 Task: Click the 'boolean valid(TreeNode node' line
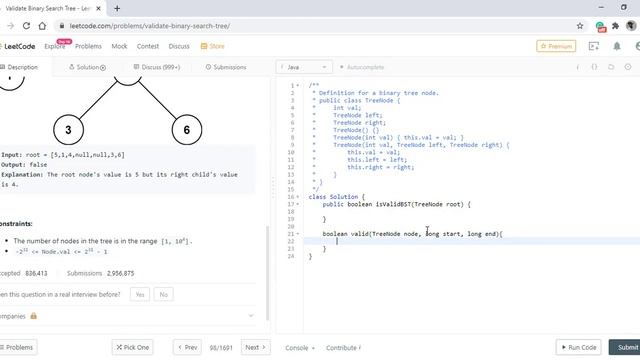[412, 234]
